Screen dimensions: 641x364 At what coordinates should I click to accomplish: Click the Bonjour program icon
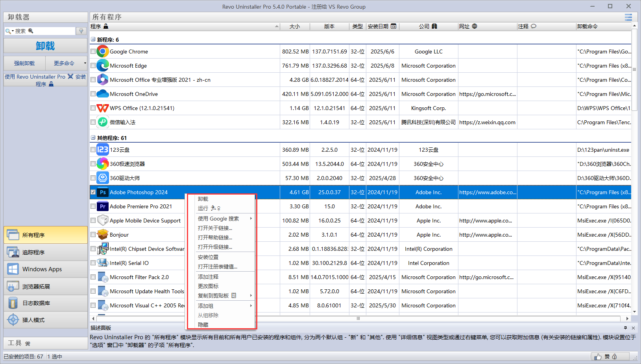click(x=103, y=235)
